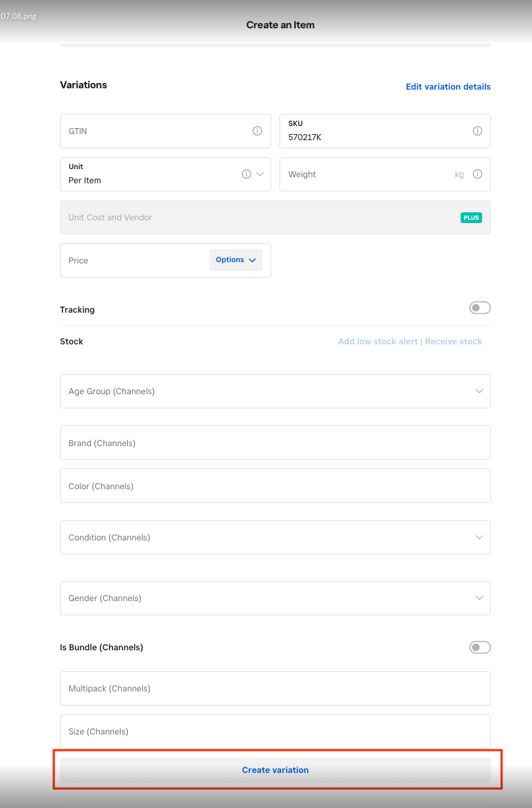532x808 pixels.
Task: Open the Weight info icon tooltip
Action: [477, 174]
